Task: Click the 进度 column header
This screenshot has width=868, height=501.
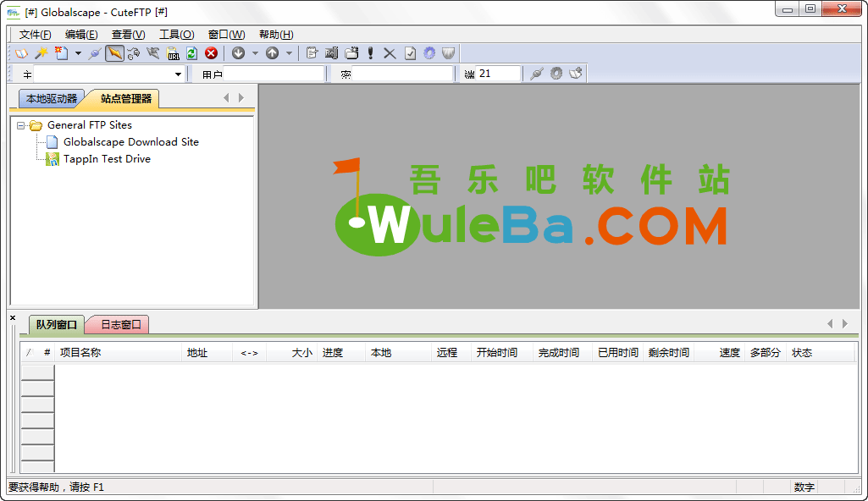Action: pos(341,353)
